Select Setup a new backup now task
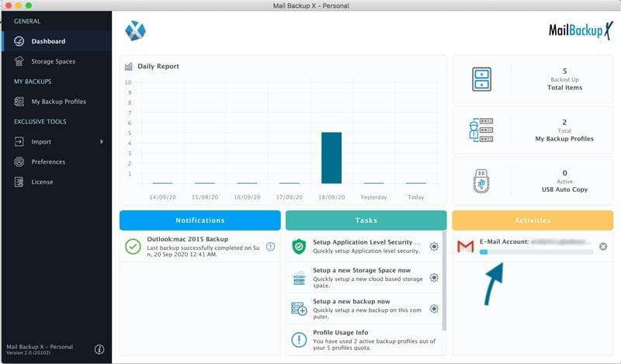621x364 pixels. point(363,309)
